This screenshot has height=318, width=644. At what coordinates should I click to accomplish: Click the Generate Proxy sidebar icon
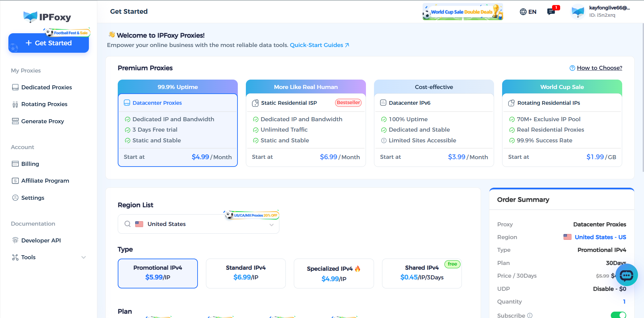[15, 121]
